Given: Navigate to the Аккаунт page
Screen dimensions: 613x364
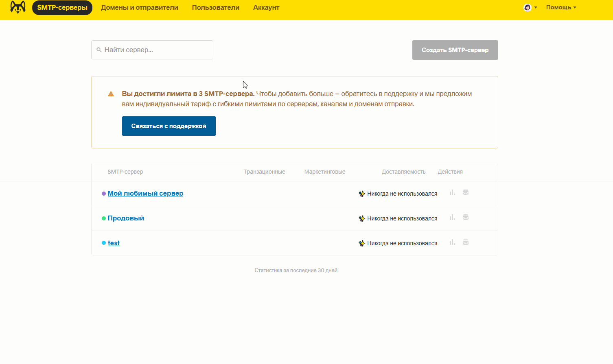Looking at the screenshot, I should (x=266, y=7).
